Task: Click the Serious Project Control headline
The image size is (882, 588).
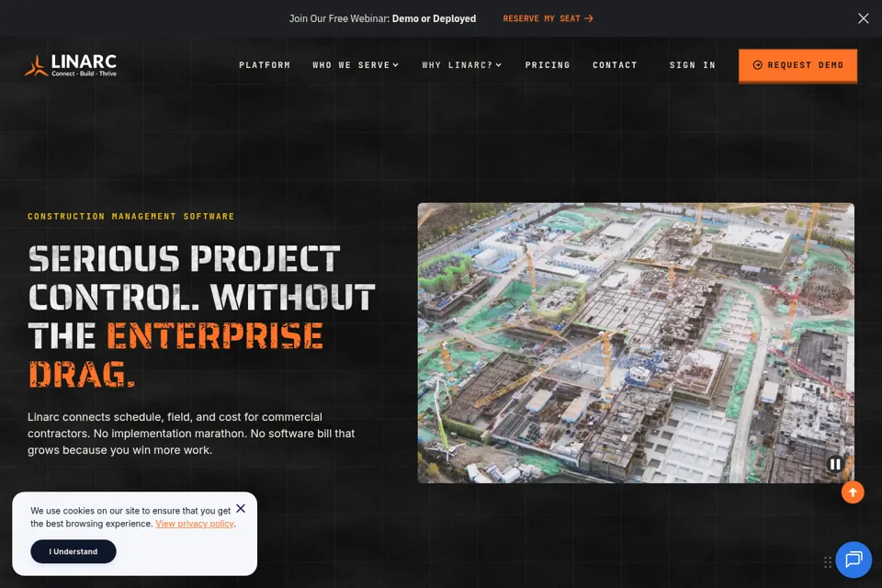Action: click(x=201, y=316)
